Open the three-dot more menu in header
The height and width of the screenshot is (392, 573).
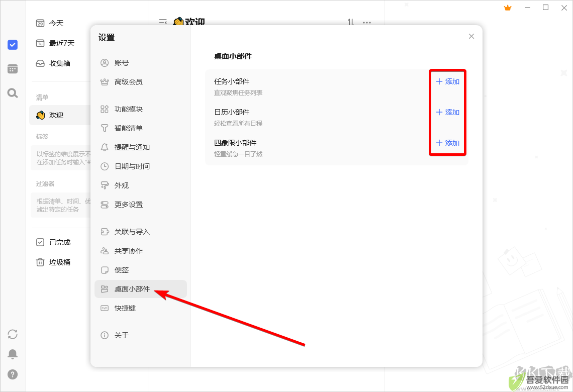coord(367,22)
